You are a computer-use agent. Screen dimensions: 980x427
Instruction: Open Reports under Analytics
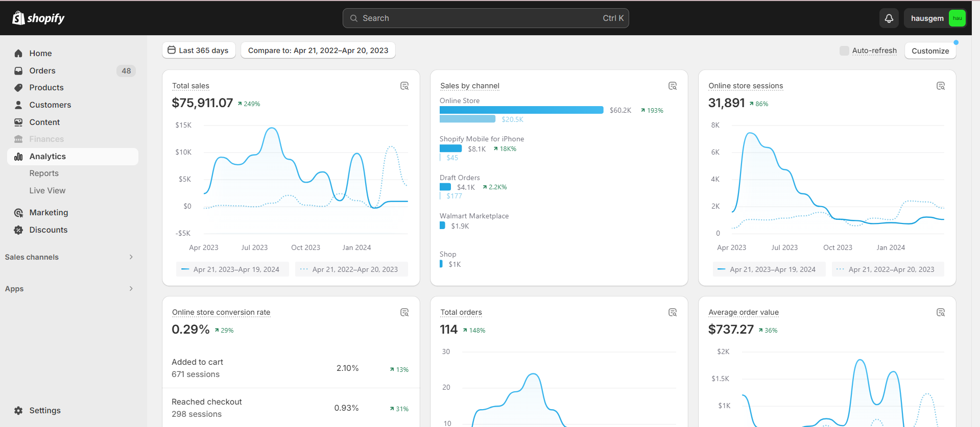point(44,173)
